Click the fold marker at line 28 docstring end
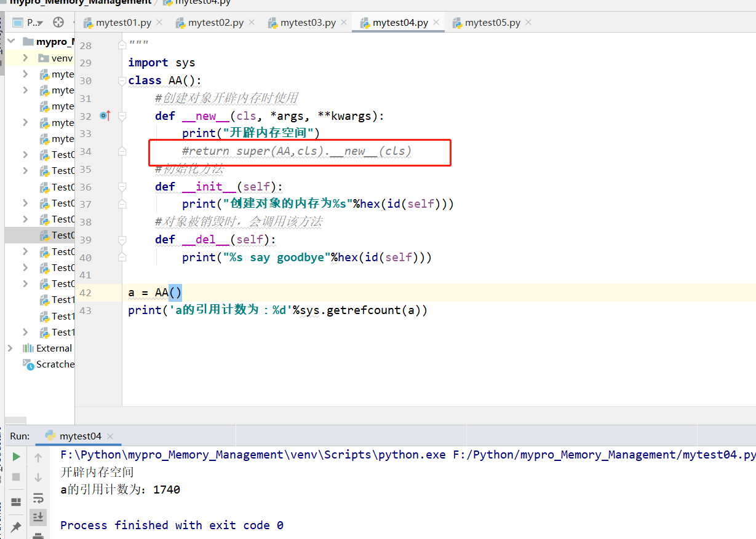 pyautogui.click(x=122, y=45)
